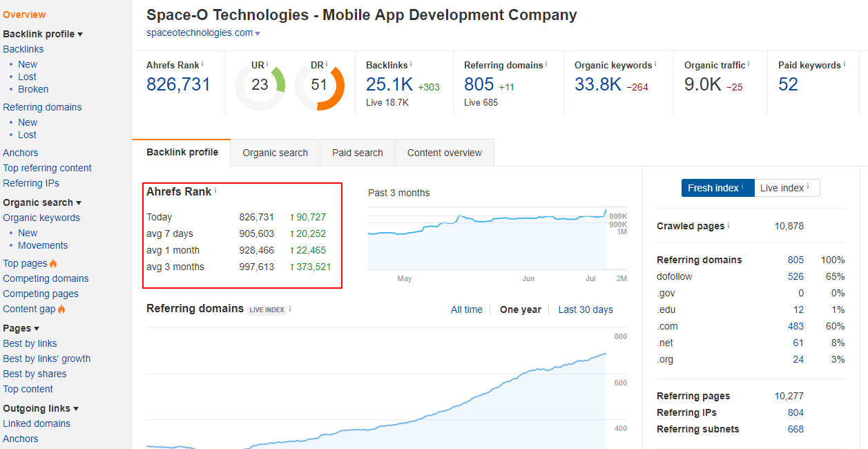Image resolution: width=868 pixels, height=449 pixels.
Task: Click the large 826,731 Ahrefs Rank value
Action: 178,84
